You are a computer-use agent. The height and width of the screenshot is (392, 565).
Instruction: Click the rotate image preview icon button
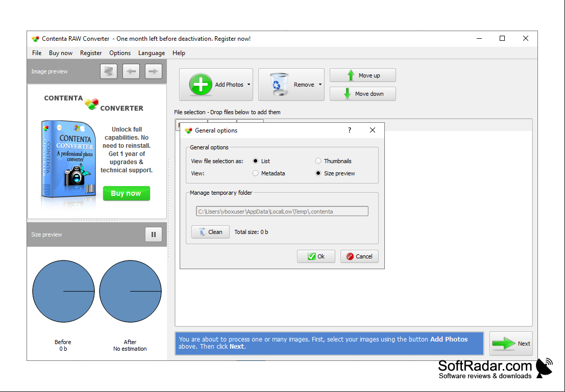[109, 71]
